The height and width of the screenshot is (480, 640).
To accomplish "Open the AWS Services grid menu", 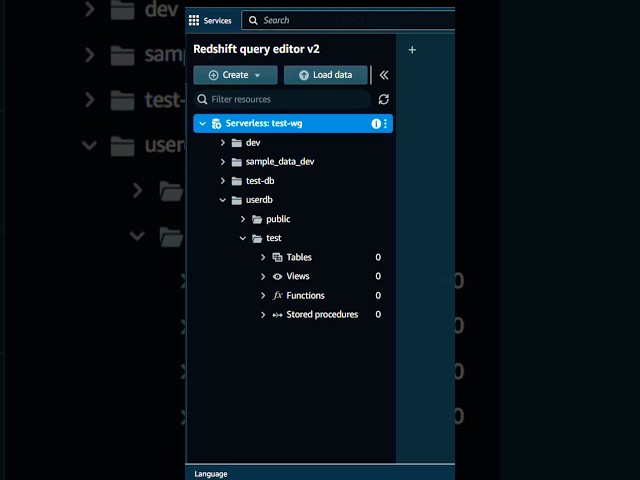I will pyautogui.click(x=194, y=20).
